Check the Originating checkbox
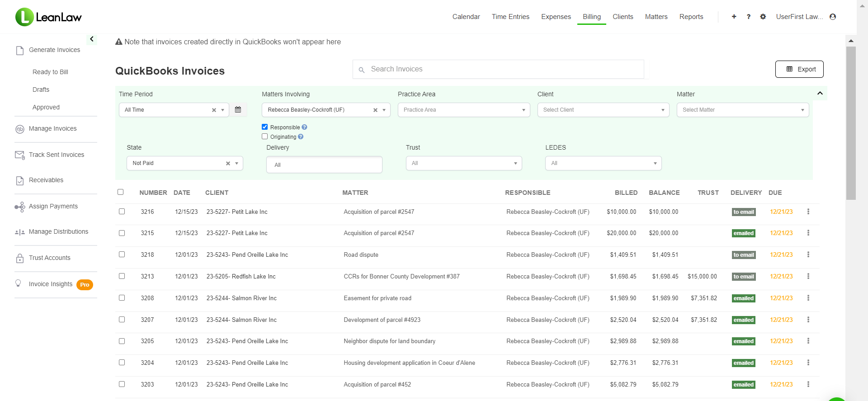 click(x=265, y=137)
